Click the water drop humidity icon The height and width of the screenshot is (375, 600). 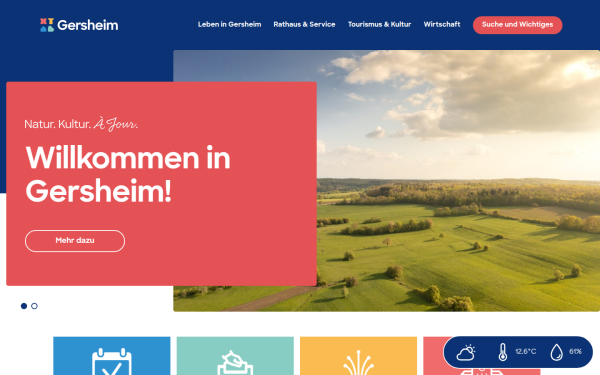(556, 352)
